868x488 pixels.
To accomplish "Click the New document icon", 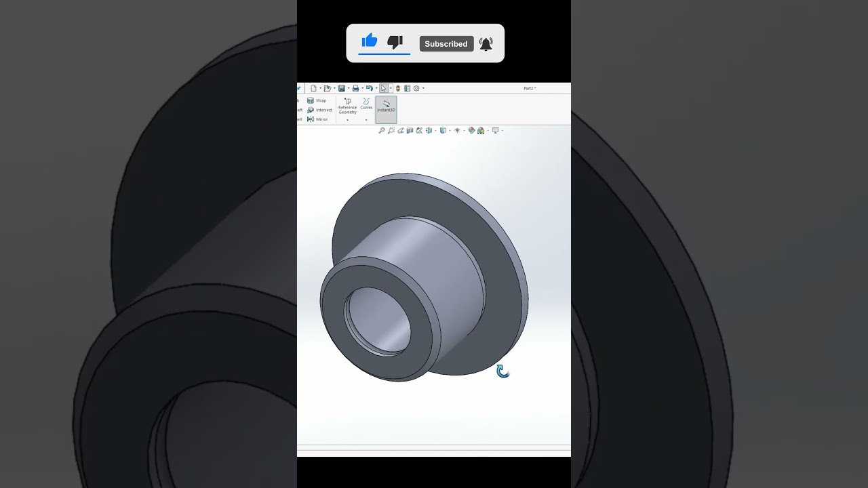I will click(x=314, y=88).
